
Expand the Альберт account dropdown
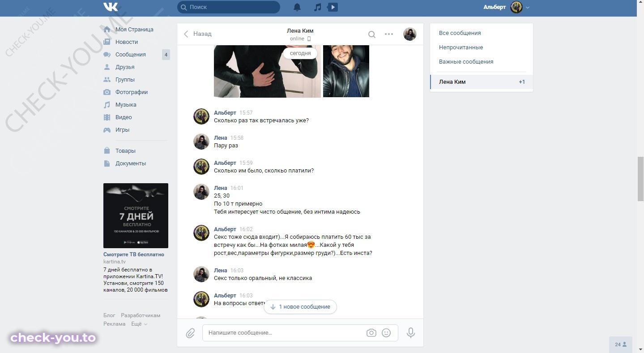[x=528, y=8]
